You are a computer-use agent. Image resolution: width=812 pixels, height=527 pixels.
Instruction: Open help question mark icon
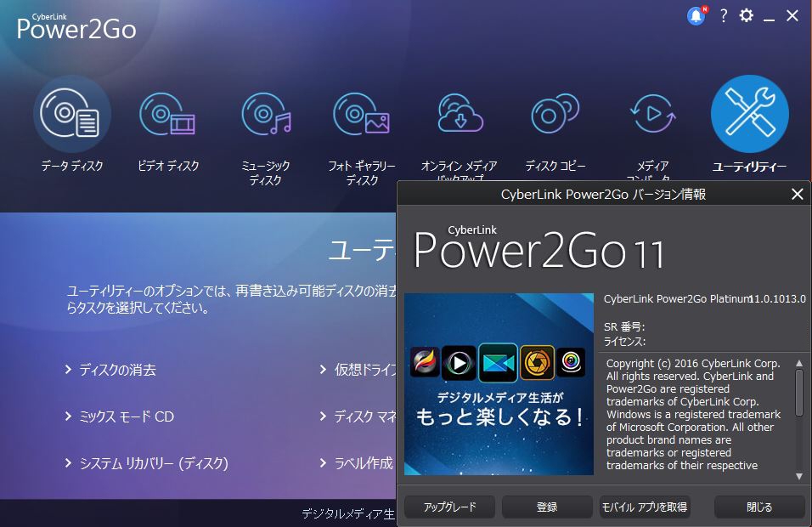click(724, 15)
